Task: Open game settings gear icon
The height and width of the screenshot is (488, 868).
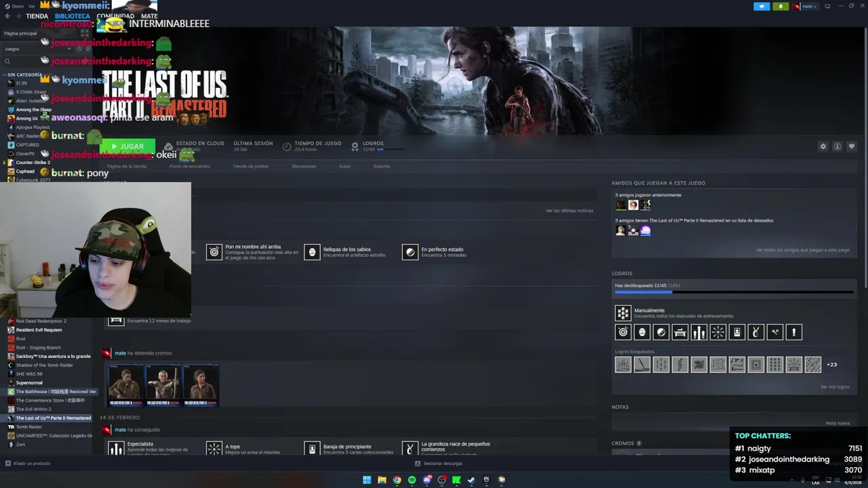Action: click(823, 146)
